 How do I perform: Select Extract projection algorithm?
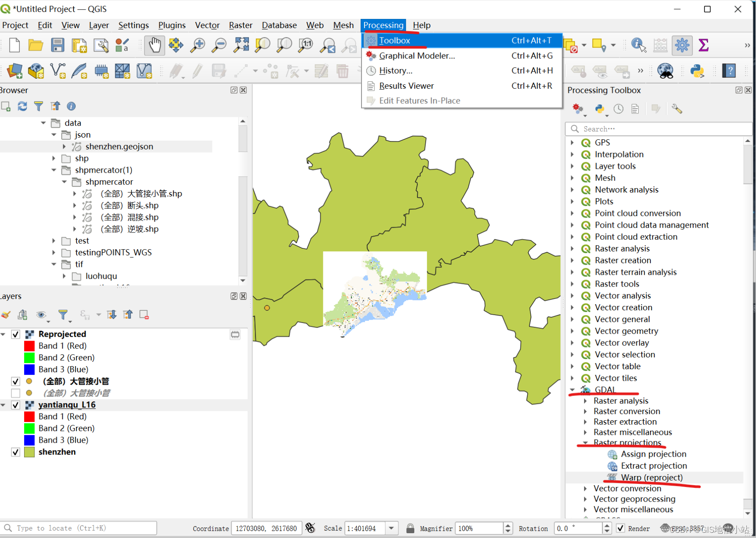tap(654, 466)
